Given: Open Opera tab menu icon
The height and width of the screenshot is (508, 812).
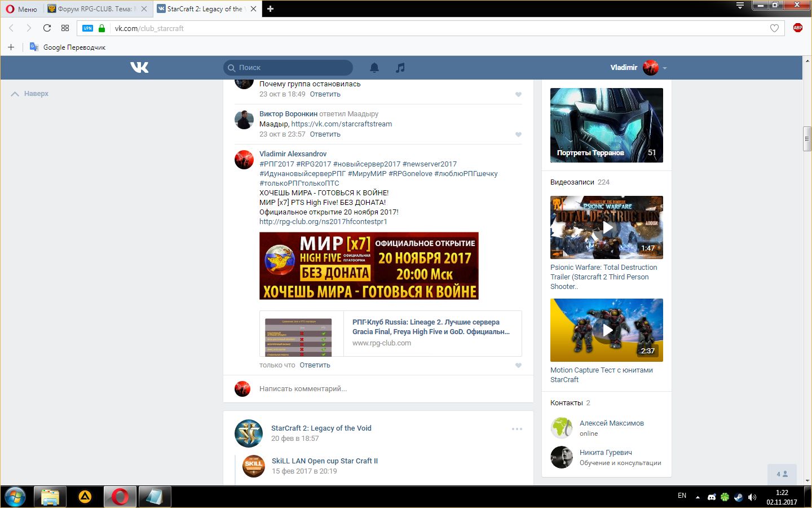Looking at the screenshot, I should point(740,6).
